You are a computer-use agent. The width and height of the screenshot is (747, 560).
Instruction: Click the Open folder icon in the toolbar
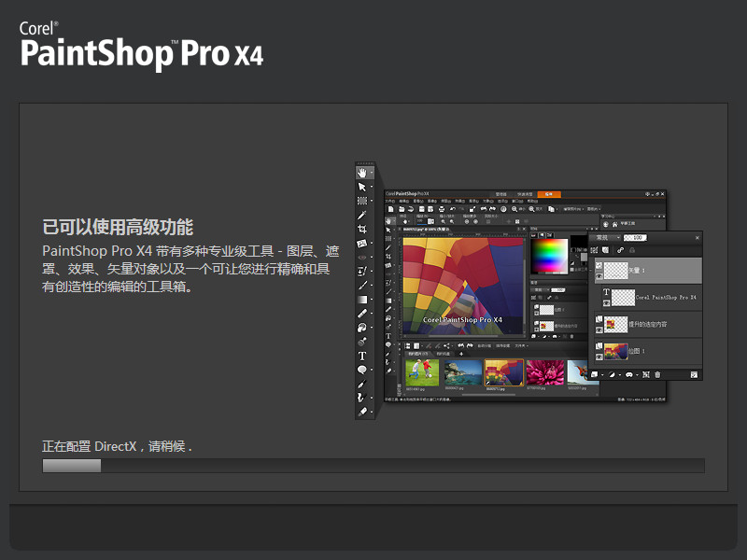(402, 209)
